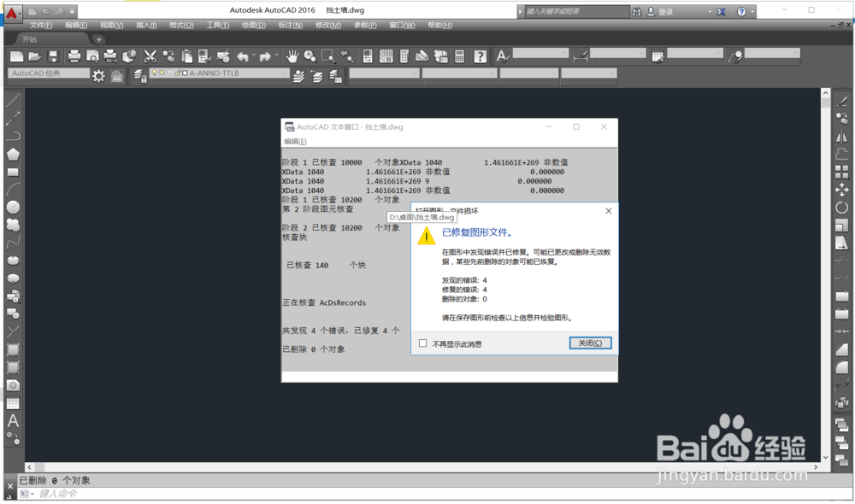The height and width of the screenshot is (504, 855).
Task: Expand the quick access toolbar arrow
Action: tap(72, 11)
